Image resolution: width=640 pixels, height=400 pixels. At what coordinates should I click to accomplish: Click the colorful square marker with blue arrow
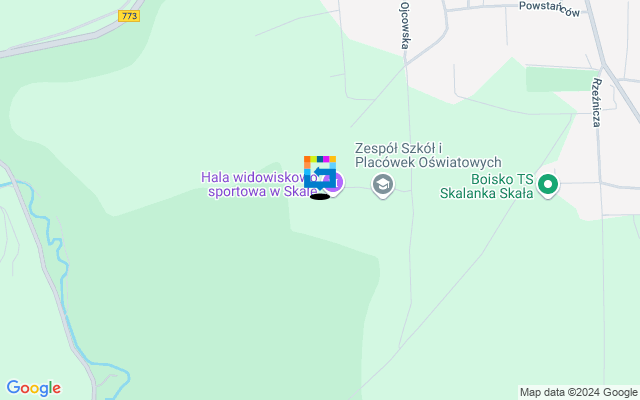320,172
